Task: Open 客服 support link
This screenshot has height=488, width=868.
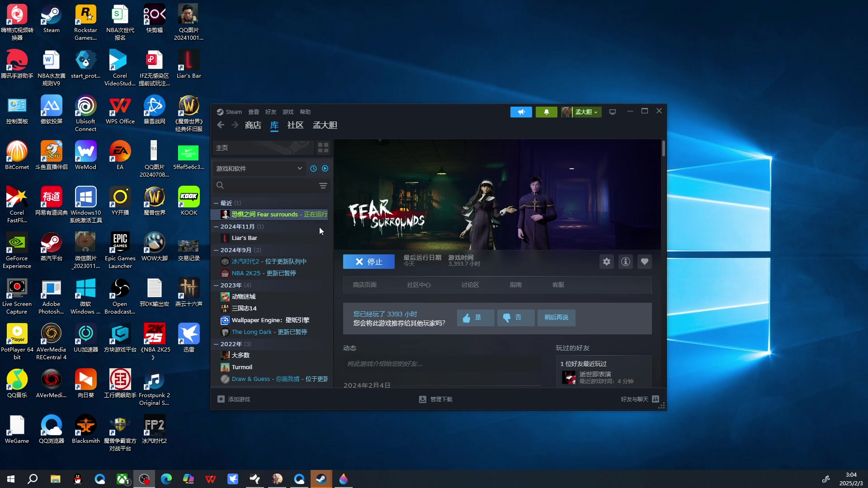Action: pyautogui.click(x=558, y=285)
